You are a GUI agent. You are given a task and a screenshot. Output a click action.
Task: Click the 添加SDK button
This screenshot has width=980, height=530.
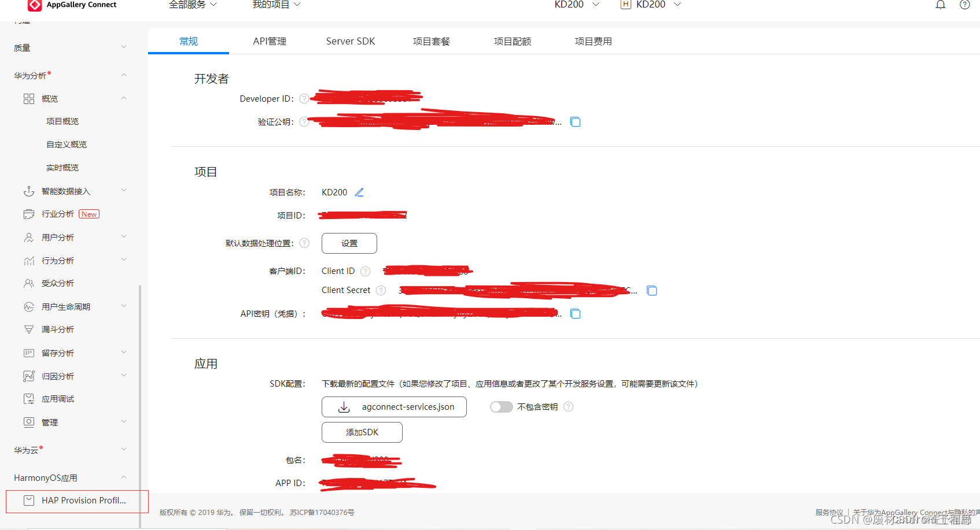coord(362,432)
